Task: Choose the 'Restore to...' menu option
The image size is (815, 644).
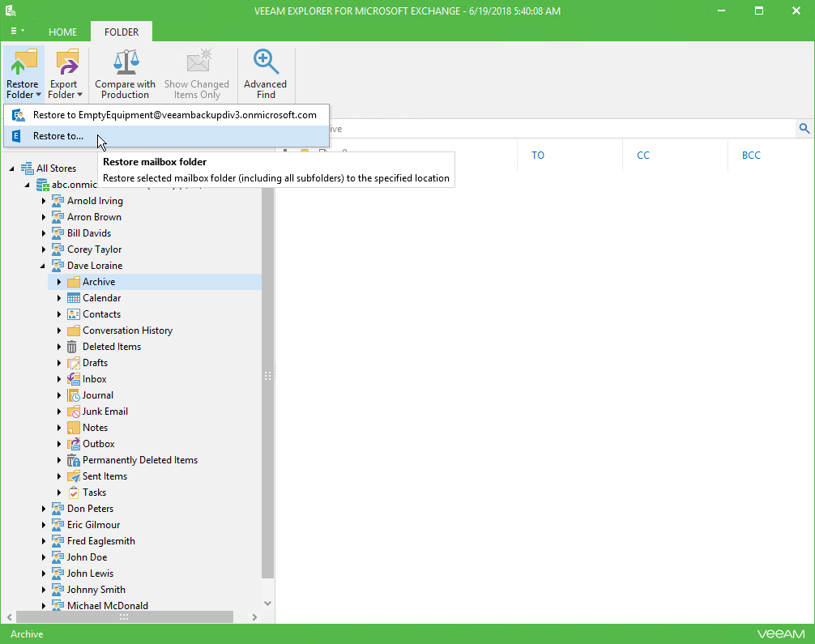Action: (x=166, y=136)
